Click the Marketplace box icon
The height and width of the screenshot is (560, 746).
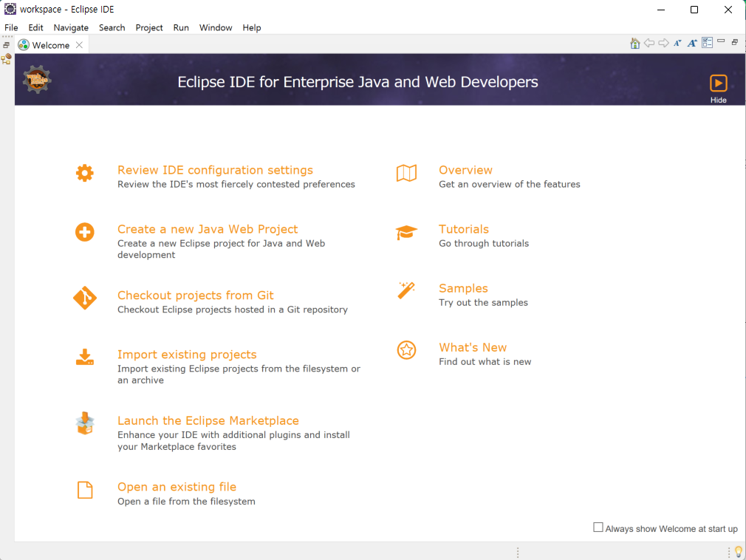(85, 423)
